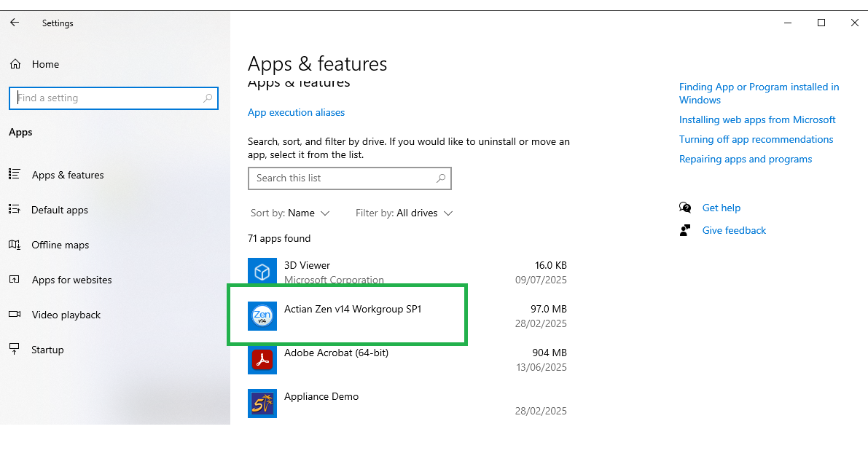Click the Apps for websites icon
The height and width of the screenshot is (472, 868).
[15, 280]
